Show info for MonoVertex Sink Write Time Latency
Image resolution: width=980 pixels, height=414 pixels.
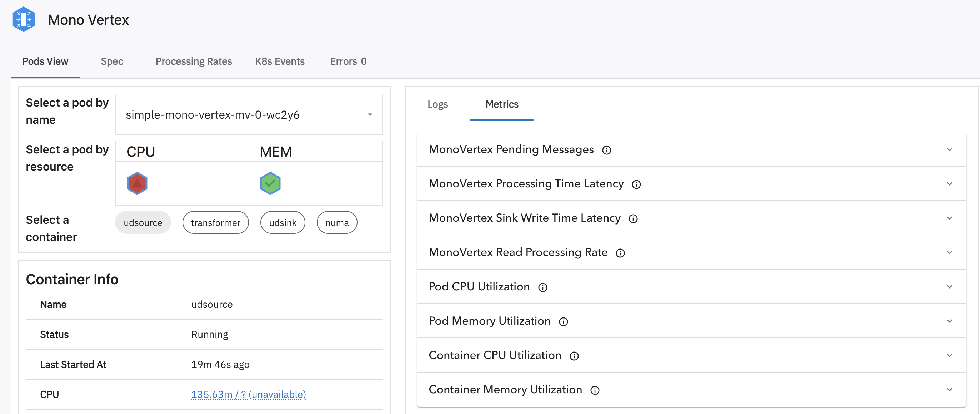coord(633,218)
